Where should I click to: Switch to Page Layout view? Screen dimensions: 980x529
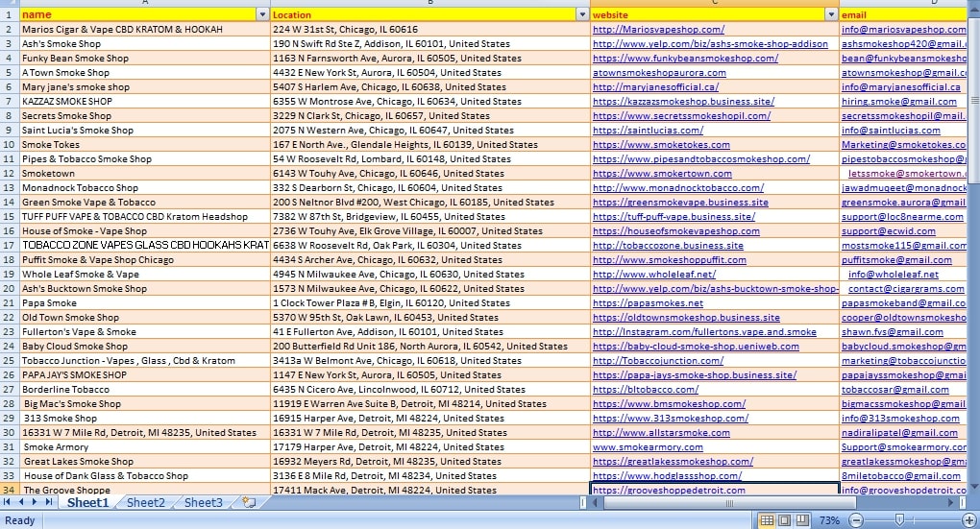point(784,520)
